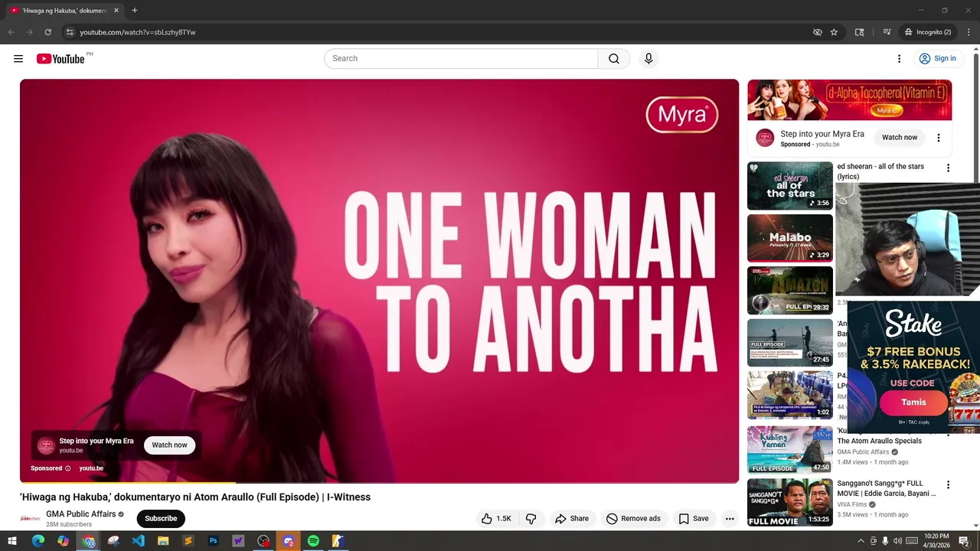
Task: Bookmark this page with the star
Action: click(834, 32)
